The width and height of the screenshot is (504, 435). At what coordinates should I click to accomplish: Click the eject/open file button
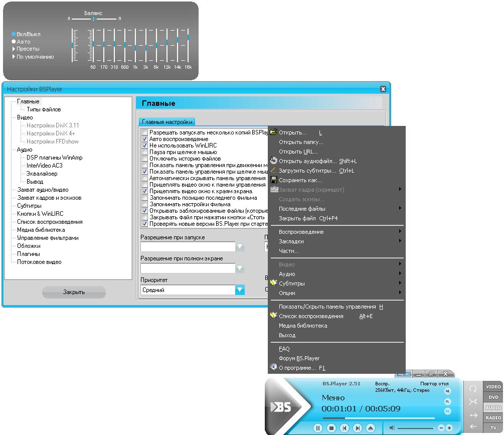pos(371,428)
